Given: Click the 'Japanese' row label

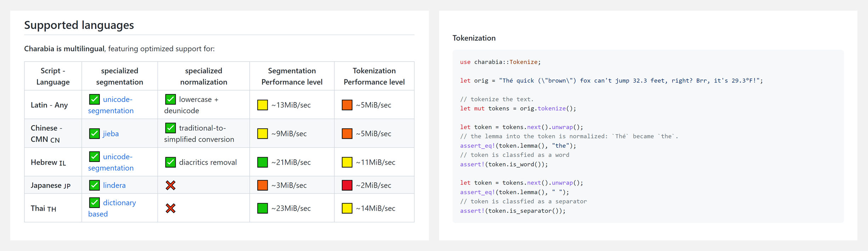Looking at the screenshot, I should coord(51,185).
